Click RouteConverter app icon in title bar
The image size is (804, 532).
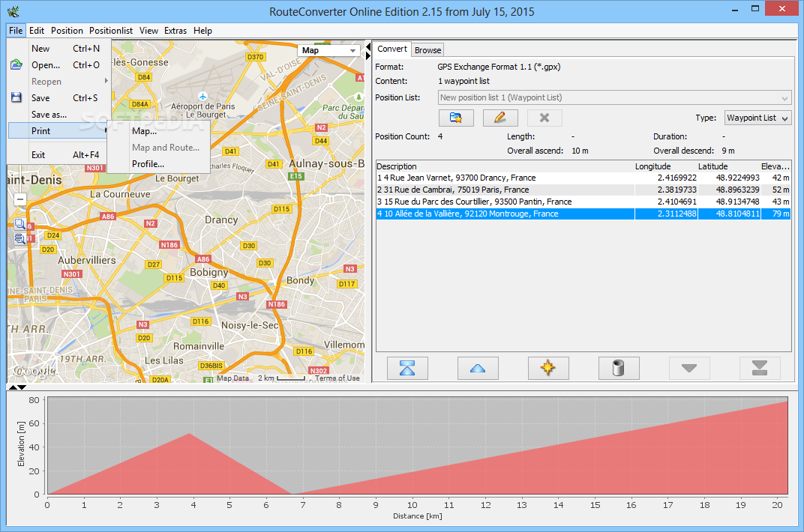pyautogui.click(x=13, y=11)
